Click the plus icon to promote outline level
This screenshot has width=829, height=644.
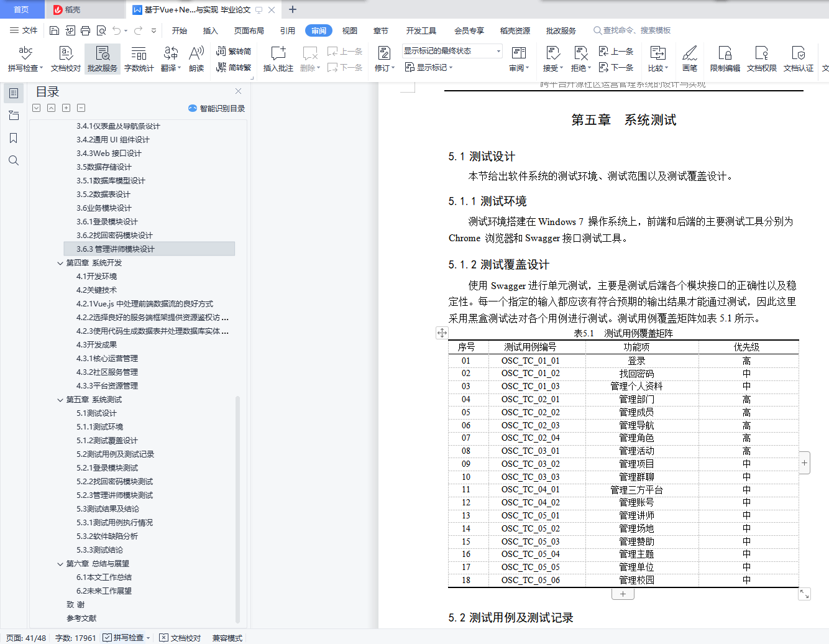[x=66, y=108]
